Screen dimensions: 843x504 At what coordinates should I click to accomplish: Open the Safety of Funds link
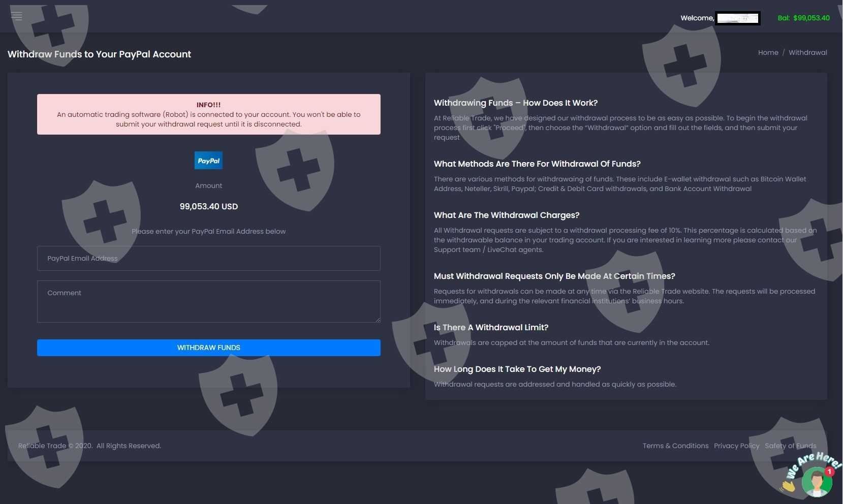click(791, 446)
